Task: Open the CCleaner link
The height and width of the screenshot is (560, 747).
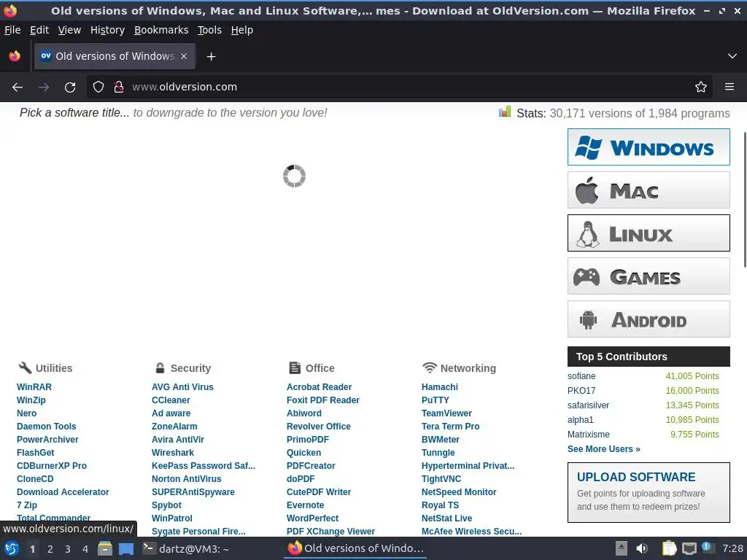Action: 171,400
